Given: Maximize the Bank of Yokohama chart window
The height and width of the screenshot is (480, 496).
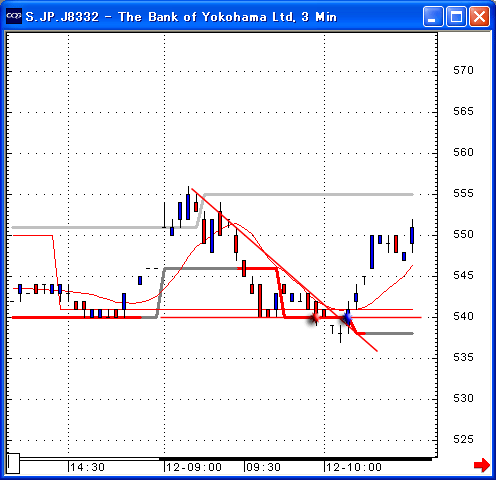Looking at the screenshot, I should (456, 16).
